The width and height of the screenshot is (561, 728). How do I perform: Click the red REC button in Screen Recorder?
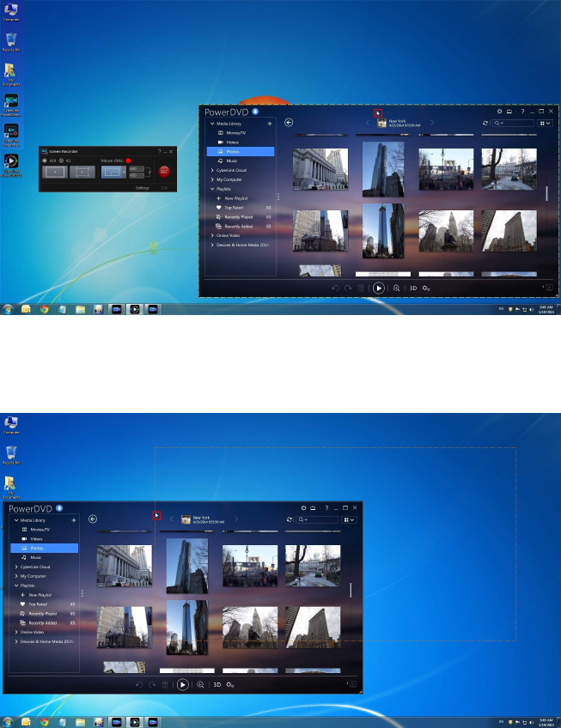pyautogui.click(x=163, y=172)
